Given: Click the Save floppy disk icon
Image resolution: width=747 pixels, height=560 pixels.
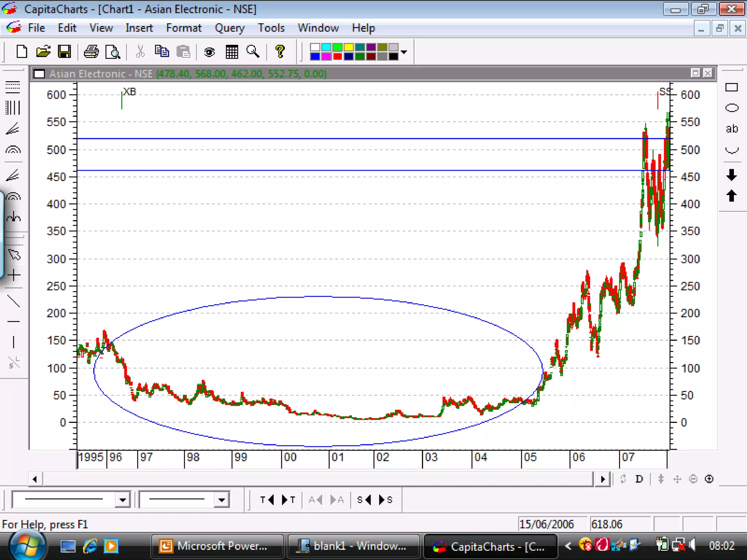Looking at the screenshot, I should click(x=65, y=52).
